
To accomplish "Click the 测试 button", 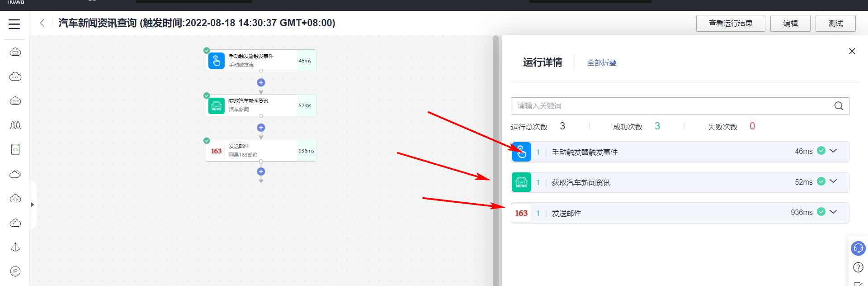I will [x=835, y=24].
